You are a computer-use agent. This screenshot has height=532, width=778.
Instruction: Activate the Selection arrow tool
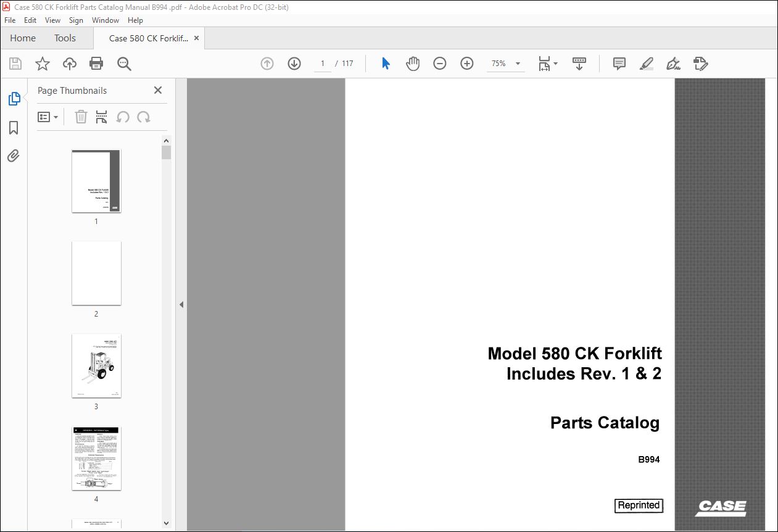pyautogui.click(x=386, y=64)
